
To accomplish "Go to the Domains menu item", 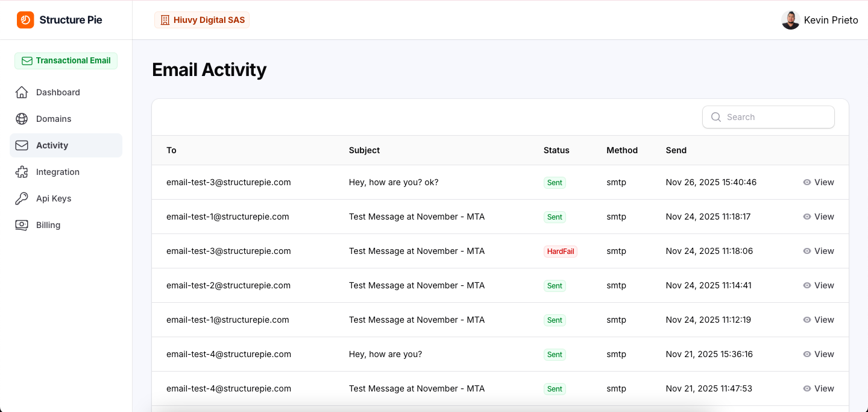I will click(54, 119).
